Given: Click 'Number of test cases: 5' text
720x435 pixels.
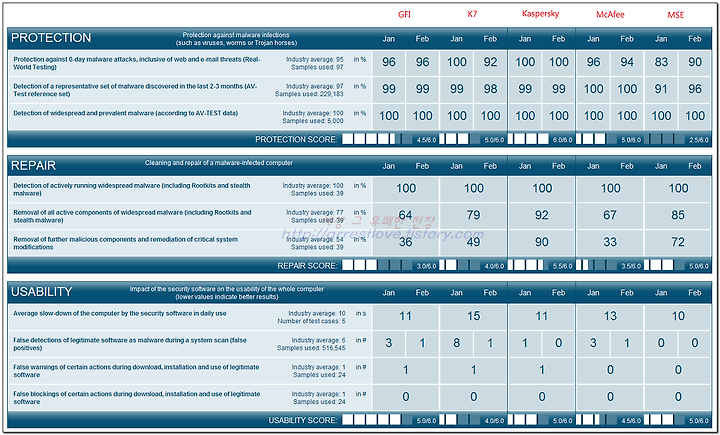Looking at the screenshot, I should 311,321.
